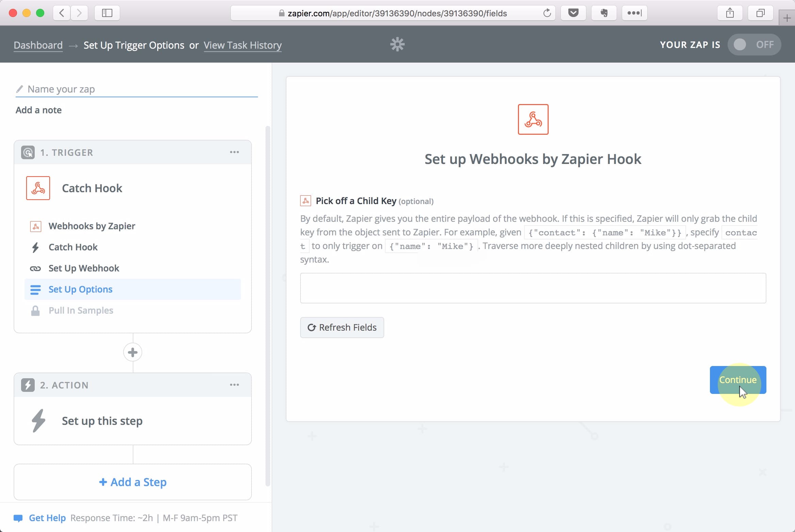Click the lightning bolt icon beside Catch Hook
This screenshot has height=532, width=795.
(35, 247)
